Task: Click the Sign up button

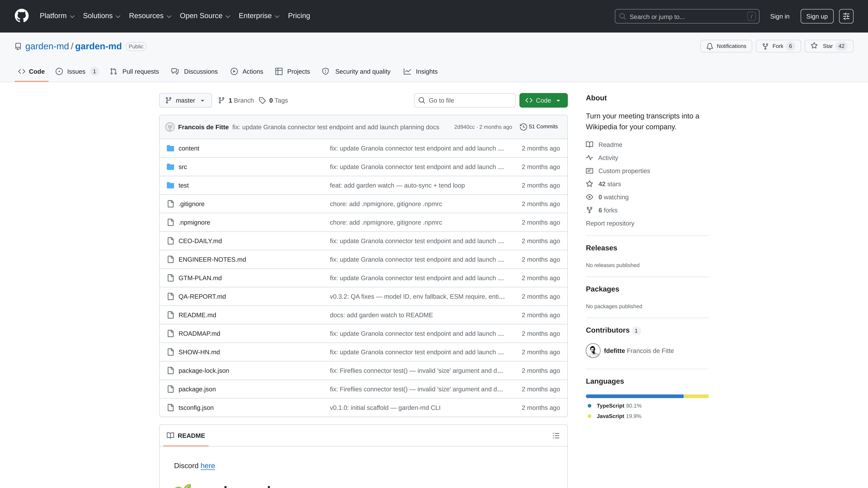Action: pyautogui.click(x=817, y=16)
